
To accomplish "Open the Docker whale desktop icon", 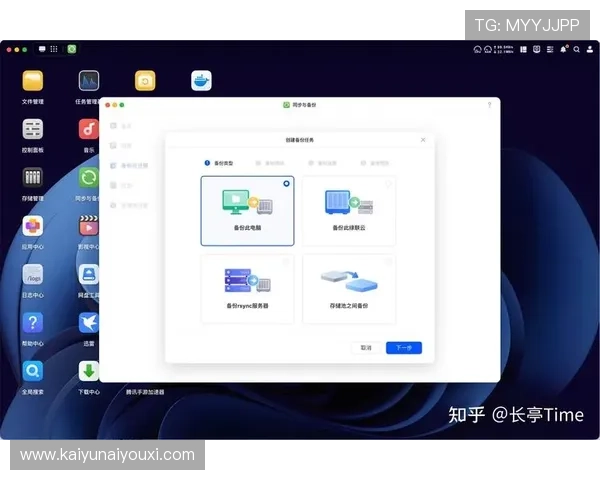I will 201,81.
